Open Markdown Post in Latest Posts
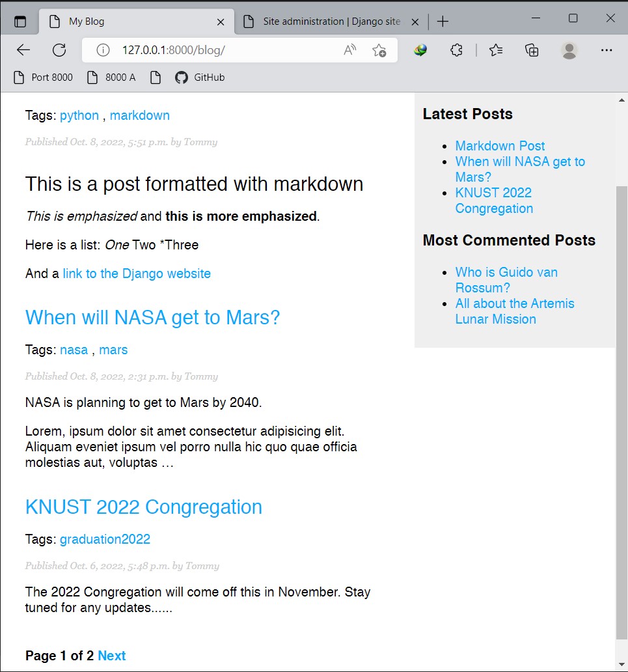Image resolution: width=628 pixels, height=672 pixels. coord(500,146)
